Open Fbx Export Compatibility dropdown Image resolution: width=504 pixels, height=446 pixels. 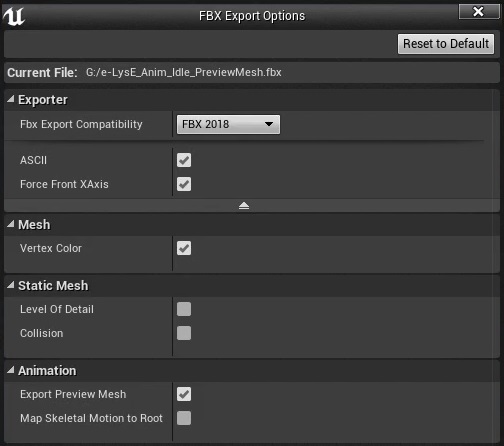(228, 124)
